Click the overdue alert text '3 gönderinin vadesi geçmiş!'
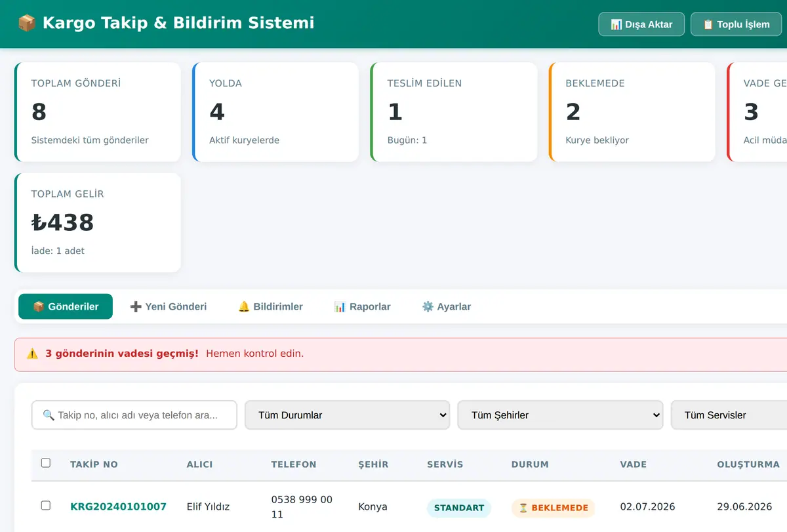 pyautogui.click(x=122, y=354)
